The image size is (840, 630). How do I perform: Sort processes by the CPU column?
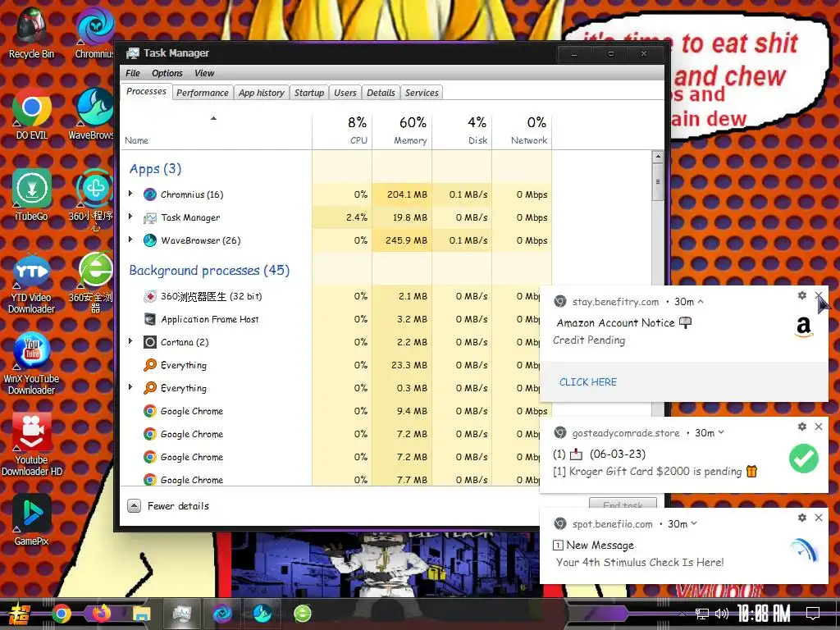coord(342,130)
